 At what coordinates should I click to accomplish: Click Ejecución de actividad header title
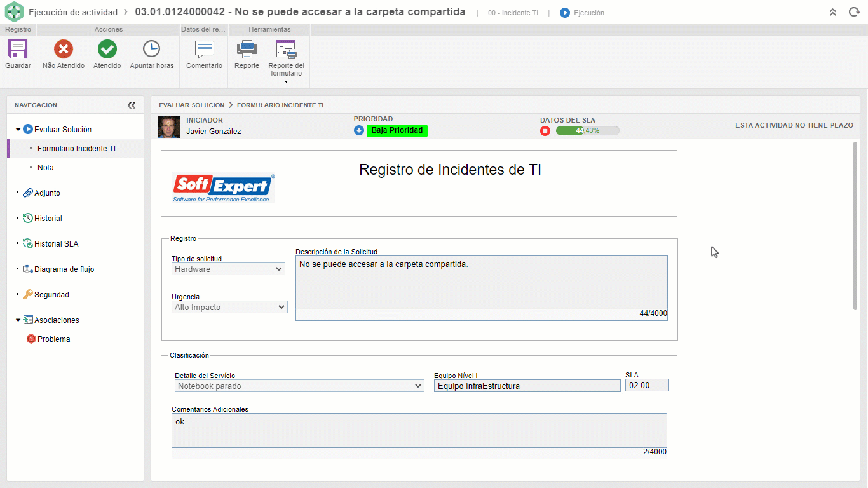coord(73,12)
